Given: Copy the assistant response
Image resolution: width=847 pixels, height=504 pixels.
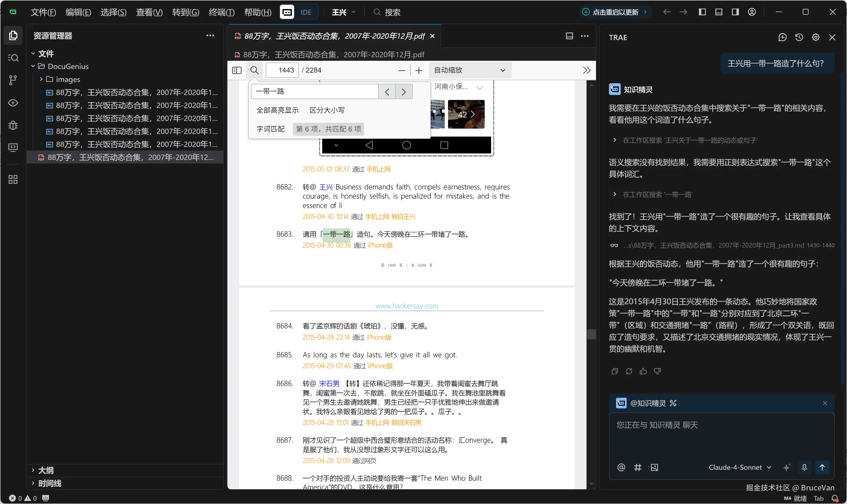Looking at the screenshot, I should [x=615, y=371].
